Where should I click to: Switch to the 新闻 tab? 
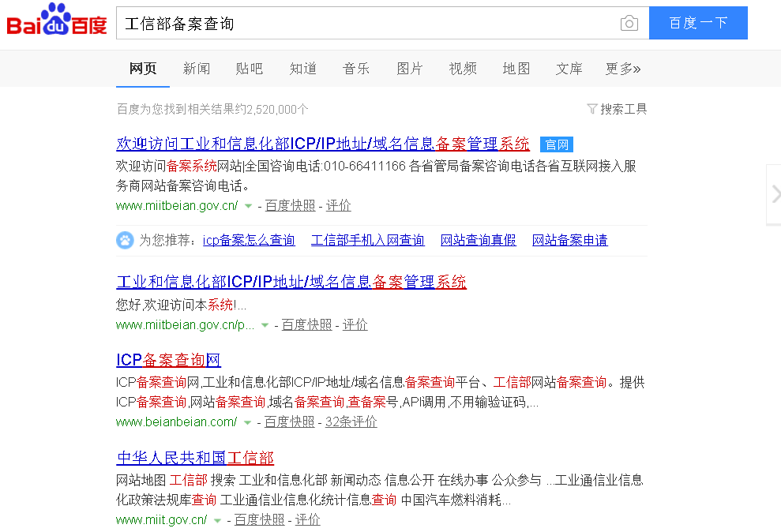[197, 69]
